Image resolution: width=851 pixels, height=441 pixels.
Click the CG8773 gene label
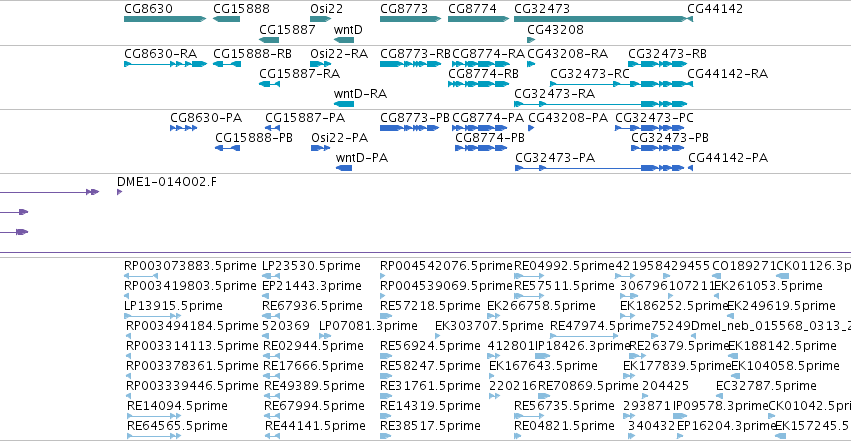tap(404, 9)
